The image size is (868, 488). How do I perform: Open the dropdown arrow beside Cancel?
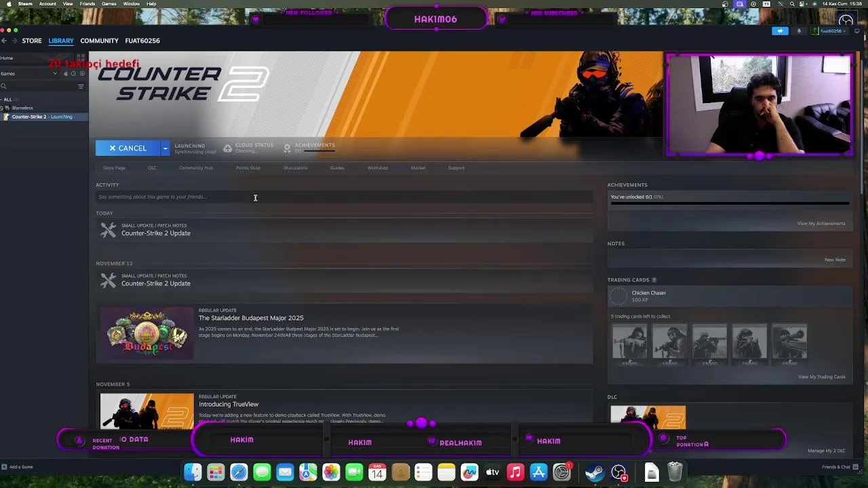[x=165, y=148]
